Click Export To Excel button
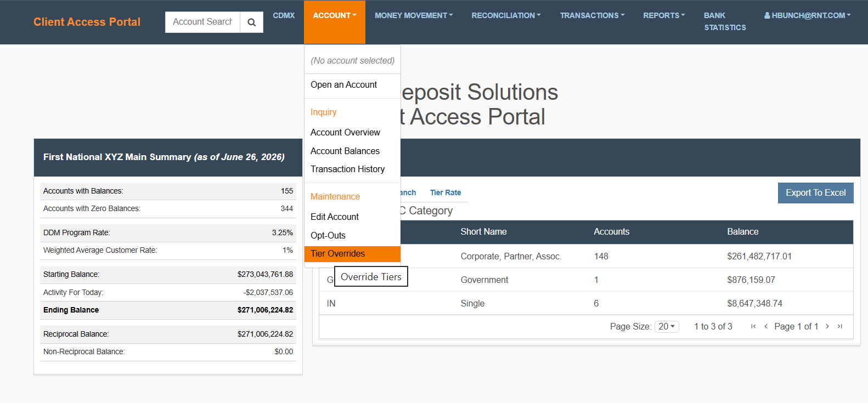This screenshot has height=403, width=868. click(815, 193)
